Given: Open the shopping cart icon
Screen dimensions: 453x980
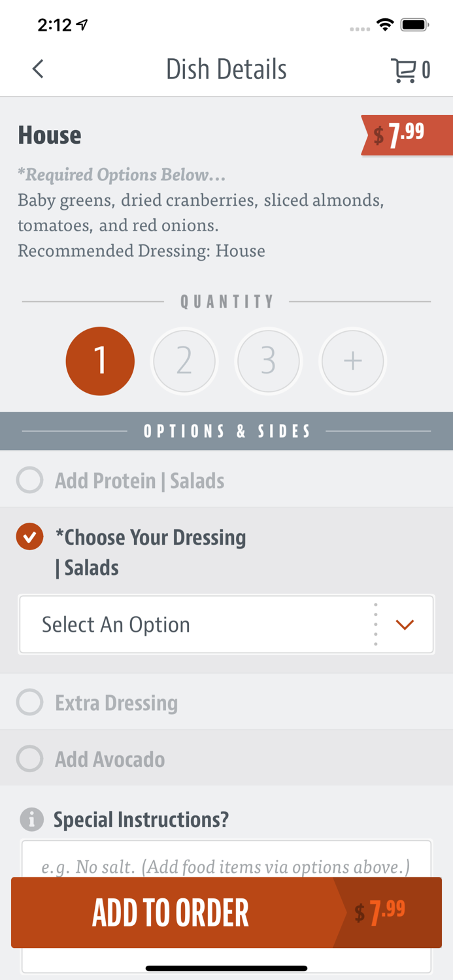Looking at the screenshot, I should click(x=404, y=70).
